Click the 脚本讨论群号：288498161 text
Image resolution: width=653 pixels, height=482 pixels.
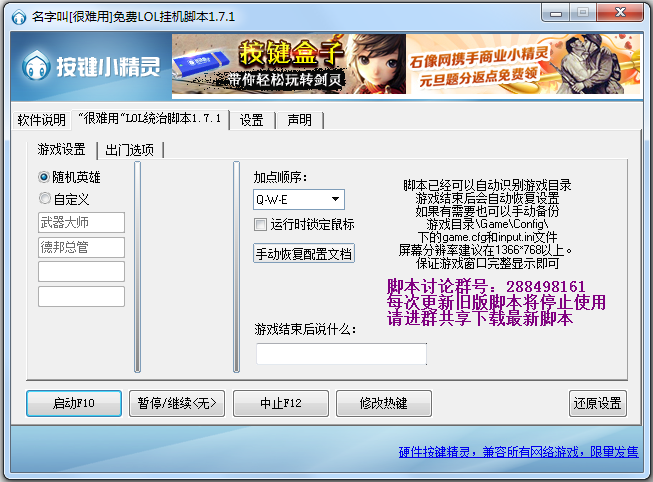point(486,287)
